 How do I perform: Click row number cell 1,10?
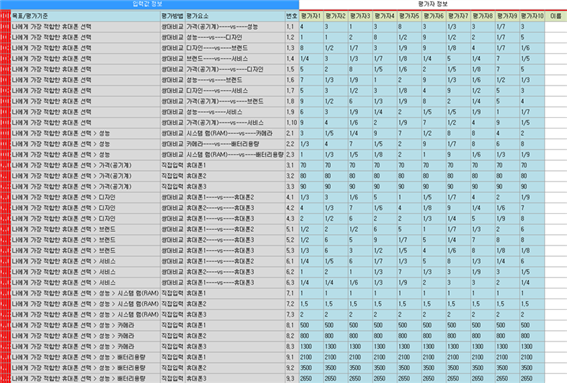(292, 123)
